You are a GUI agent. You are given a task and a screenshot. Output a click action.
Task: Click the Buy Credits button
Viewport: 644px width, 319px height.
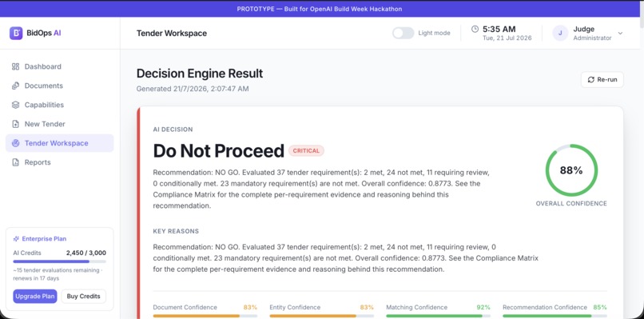(83, 297)
